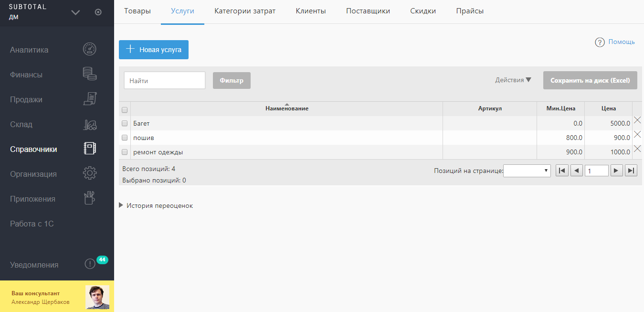Toggle the select-all checkbox in table header

pos(125,110)
